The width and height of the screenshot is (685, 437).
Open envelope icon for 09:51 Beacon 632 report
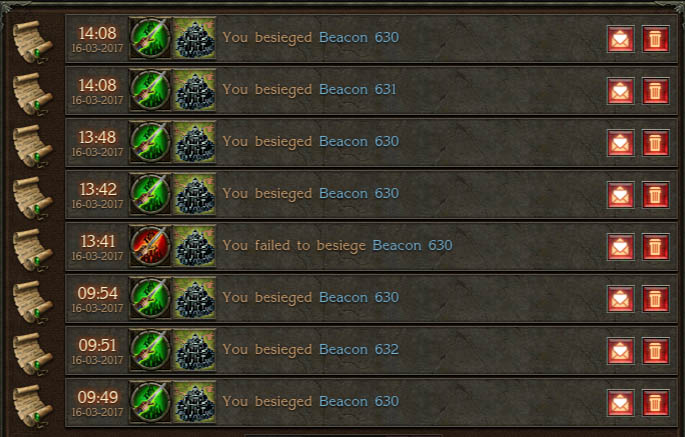620,351
